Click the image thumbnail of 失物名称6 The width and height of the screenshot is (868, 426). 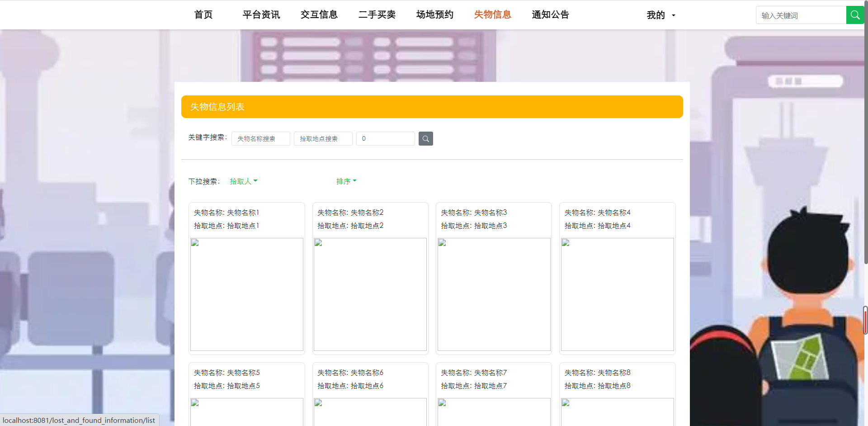370,412
